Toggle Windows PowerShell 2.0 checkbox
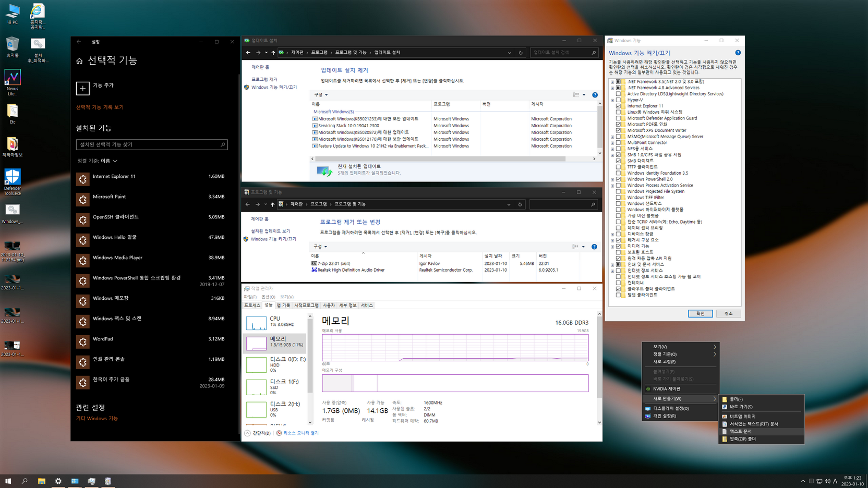The height and width of the screenshot is (488, 868). [x=618, y=179]
